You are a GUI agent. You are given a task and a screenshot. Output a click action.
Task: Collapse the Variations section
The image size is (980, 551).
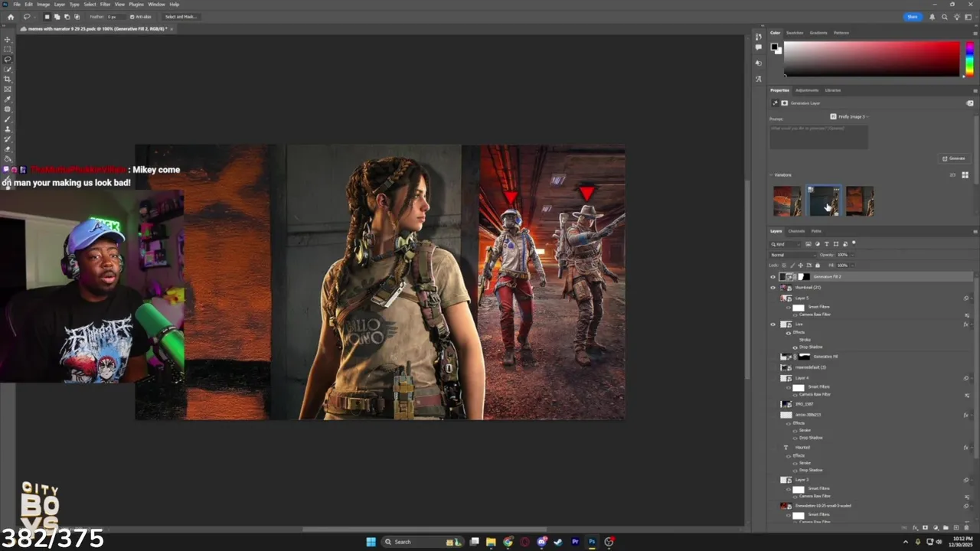pos(771,175)
